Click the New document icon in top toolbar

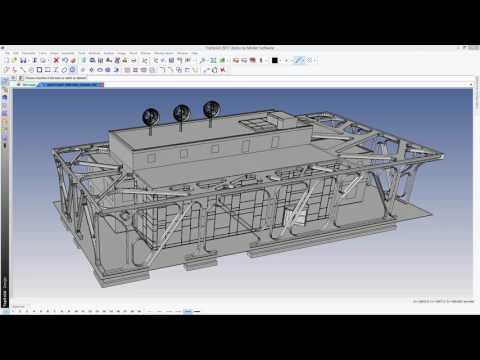click(6, 60)
